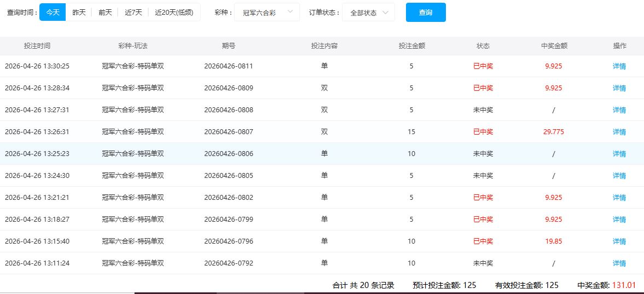Viewport: 644px width, 294px height.
Task: Click bet time 2026-04-26 13:25:23
Action: pos(37,154)
